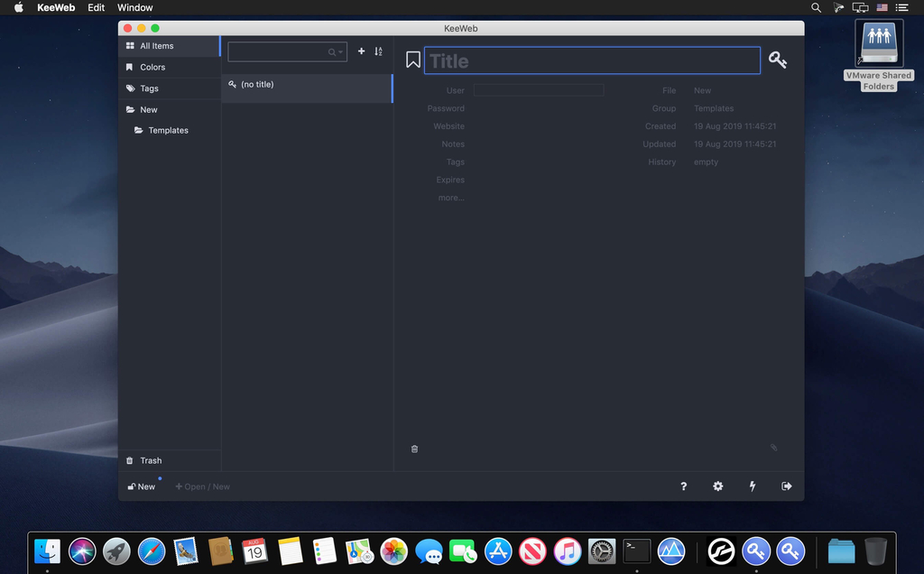Click the paperclip attachment icon

coord(773,448)
